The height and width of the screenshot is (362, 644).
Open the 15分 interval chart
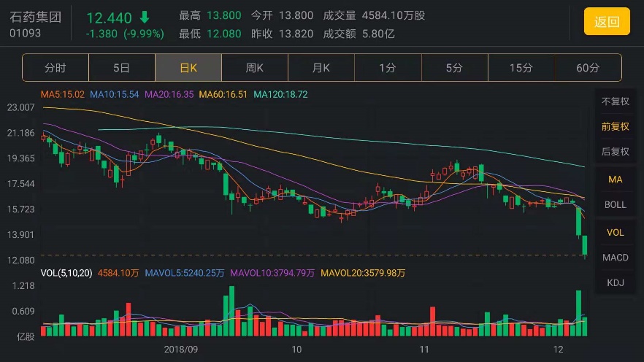coord(521,68)
